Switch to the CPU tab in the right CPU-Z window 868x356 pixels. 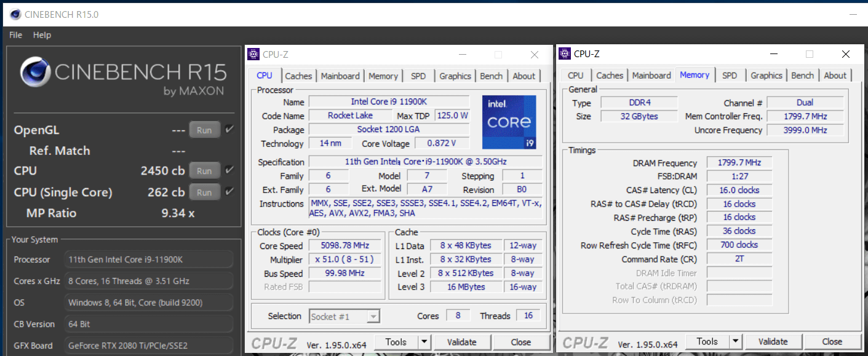point(576,76)
